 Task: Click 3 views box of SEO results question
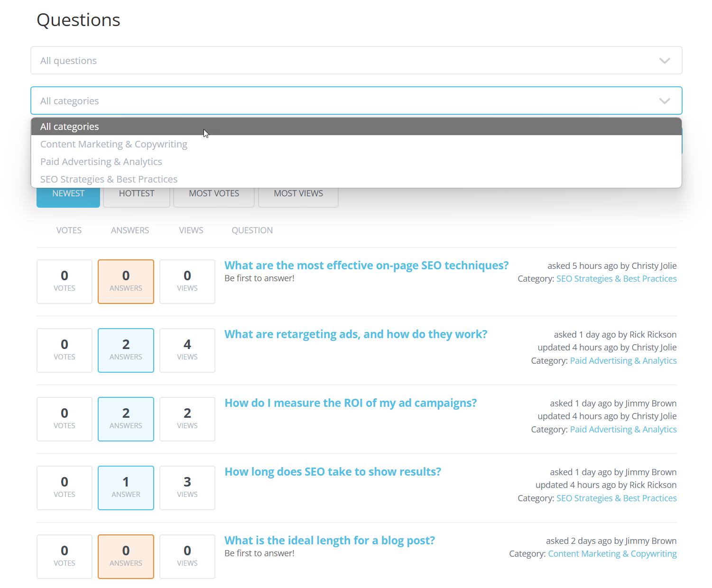click(187, 488)
